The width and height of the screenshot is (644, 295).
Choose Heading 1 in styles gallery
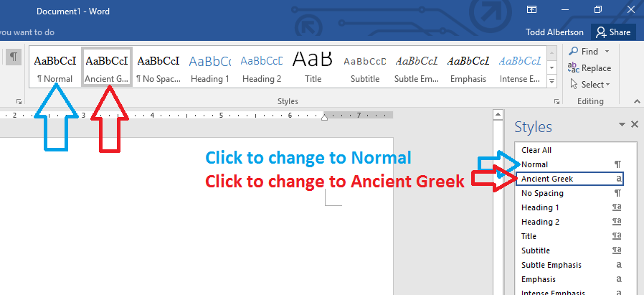pos(210,67)
